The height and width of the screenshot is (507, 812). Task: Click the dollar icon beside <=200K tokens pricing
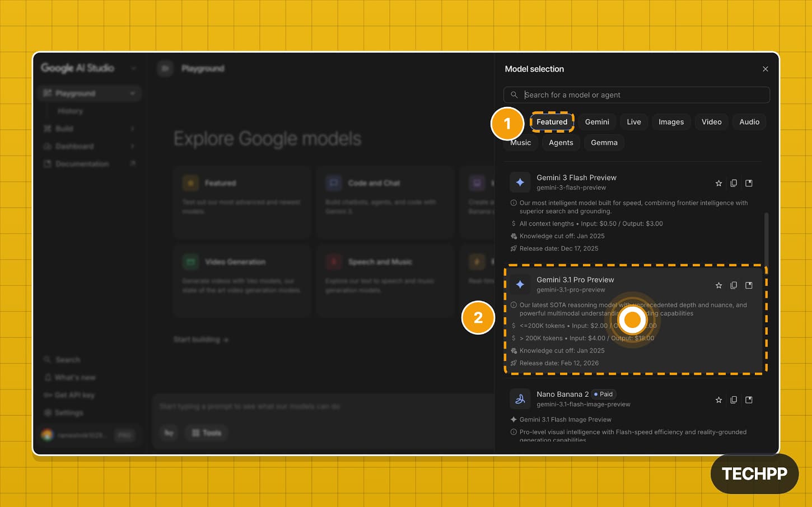514,326
